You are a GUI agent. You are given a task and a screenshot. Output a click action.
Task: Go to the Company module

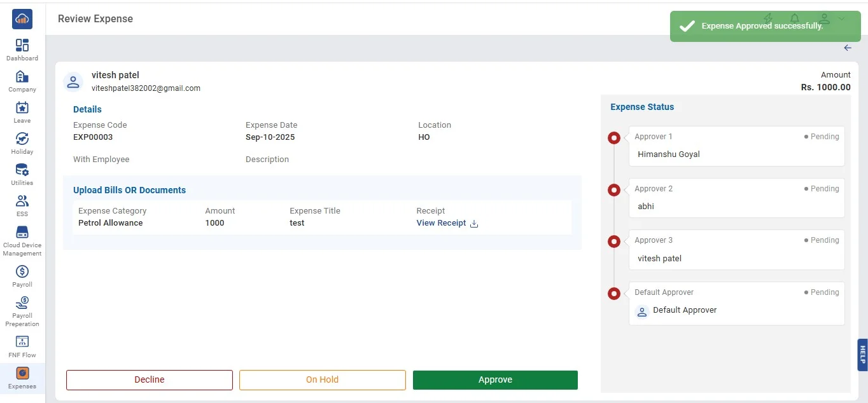coord(22,81)
